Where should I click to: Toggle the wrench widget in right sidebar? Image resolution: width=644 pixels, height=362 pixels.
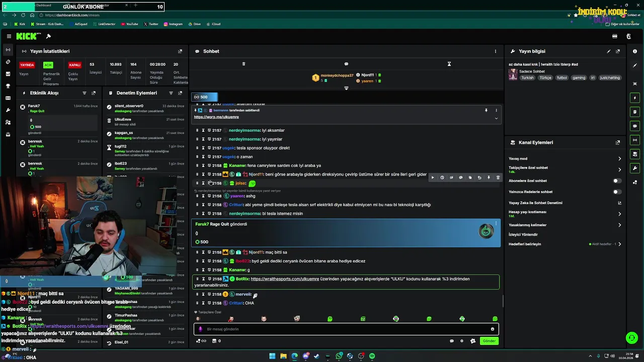635,168
